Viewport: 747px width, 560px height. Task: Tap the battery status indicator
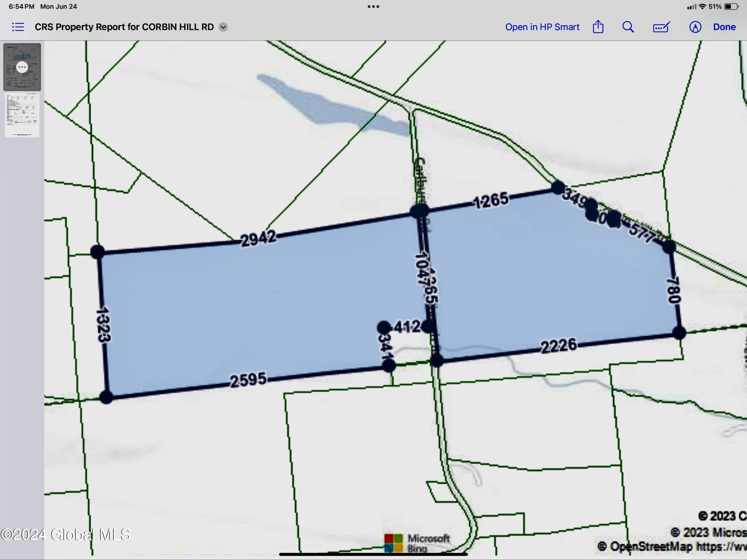pyautogui.click(x=732, y=6)
